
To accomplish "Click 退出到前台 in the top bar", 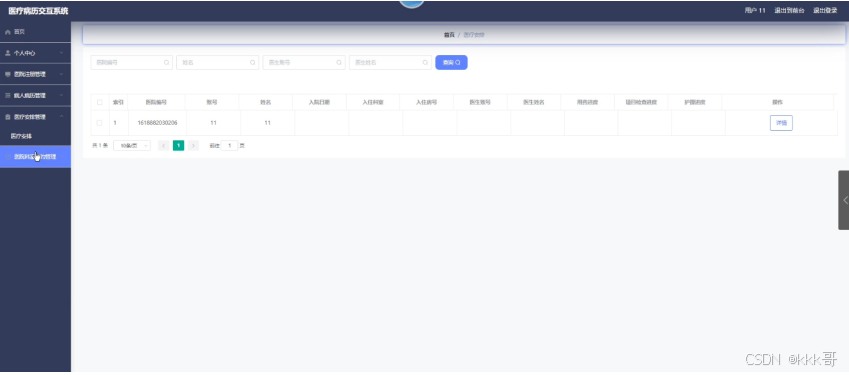I will (x=789, y=10).
